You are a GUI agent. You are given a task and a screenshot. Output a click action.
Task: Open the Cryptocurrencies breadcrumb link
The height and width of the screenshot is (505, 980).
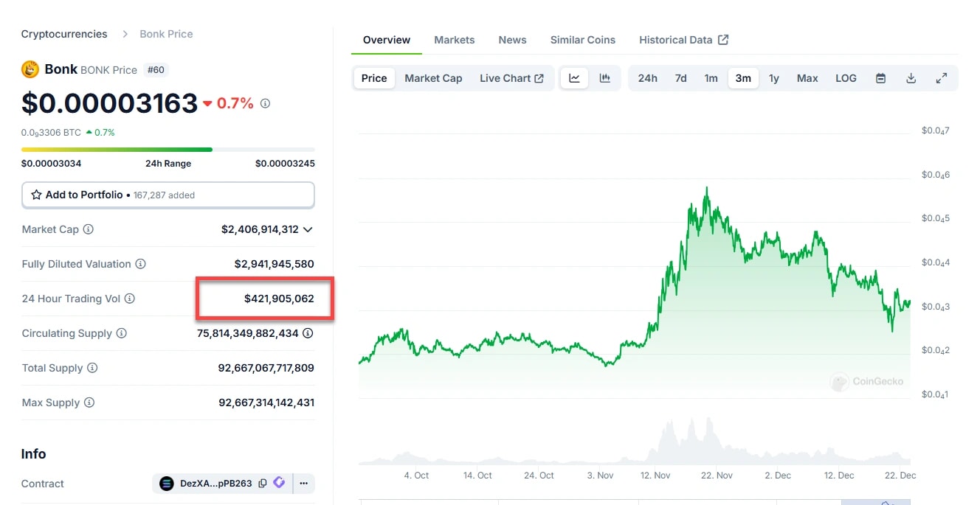point(64,34)
